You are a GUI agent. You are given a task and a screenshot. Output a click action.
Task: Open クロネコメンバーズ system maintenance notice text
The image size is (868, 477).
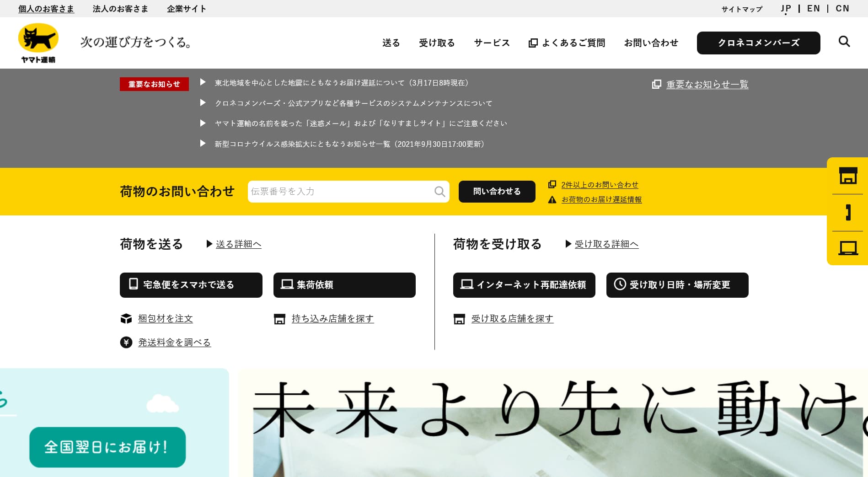[x=354, y=103]
